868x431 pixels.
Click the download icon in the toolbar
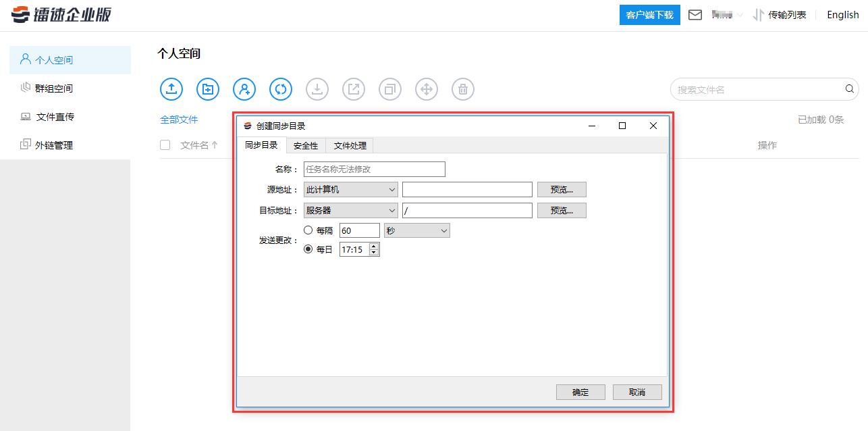(317, 88)
